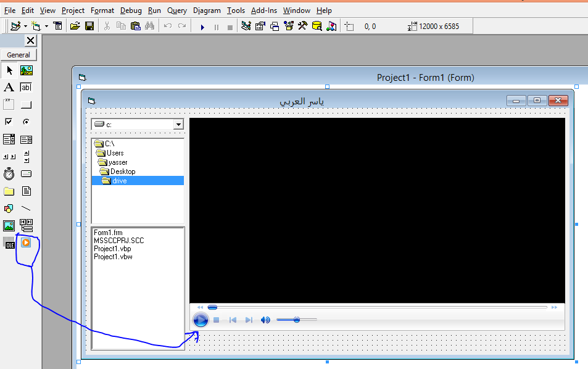This screenshot has height=369, width=588.
Task: Select the Desktop folder in directory list
Action: (123, 172)
